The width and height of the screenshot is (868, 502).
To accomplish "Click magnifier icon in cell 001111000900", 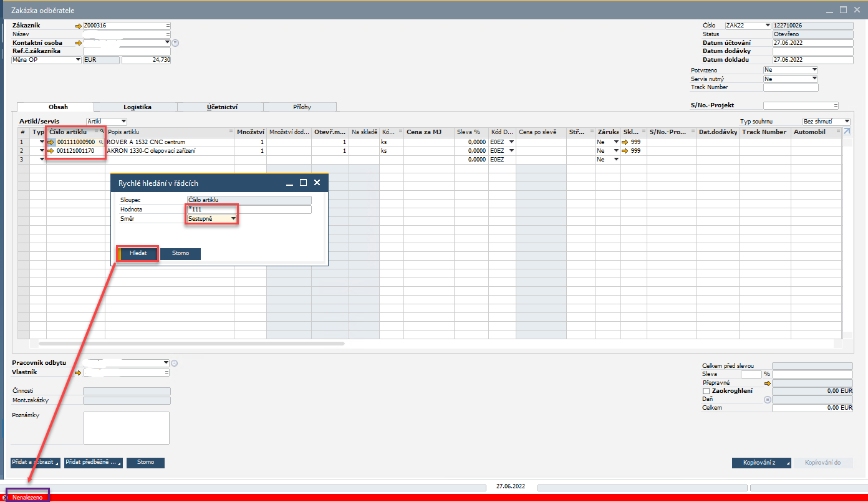I will coord(101,142).
